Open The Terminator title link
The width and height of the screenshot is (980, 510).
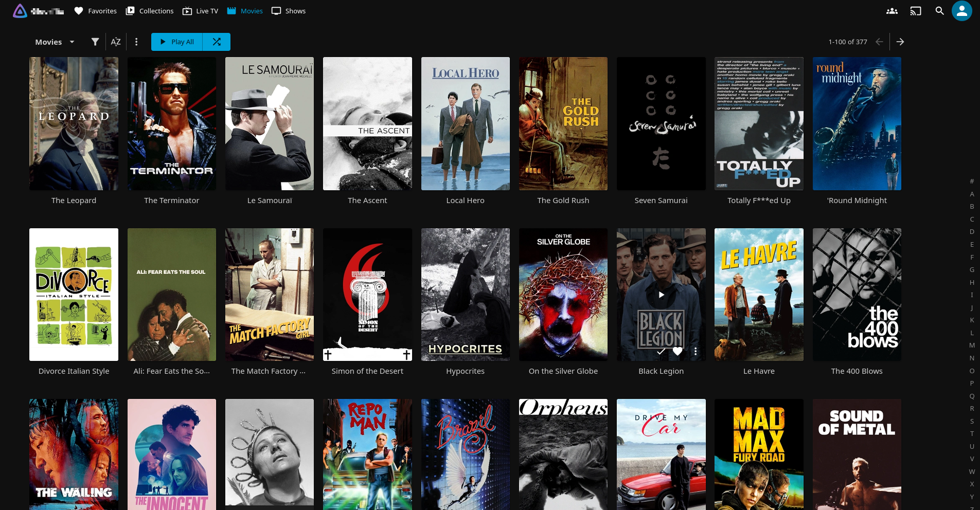pos(171,201)
